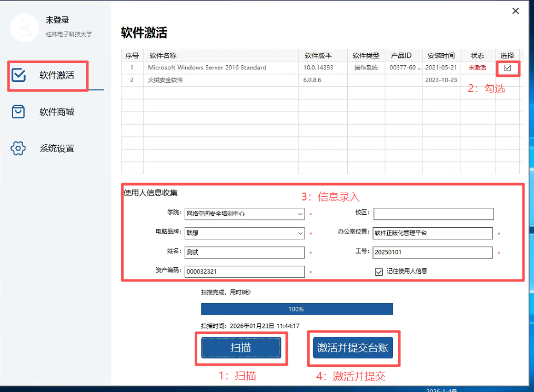534x392 pixels.
Task: Click the 操作系统 type cell
Action: (366, 67)
